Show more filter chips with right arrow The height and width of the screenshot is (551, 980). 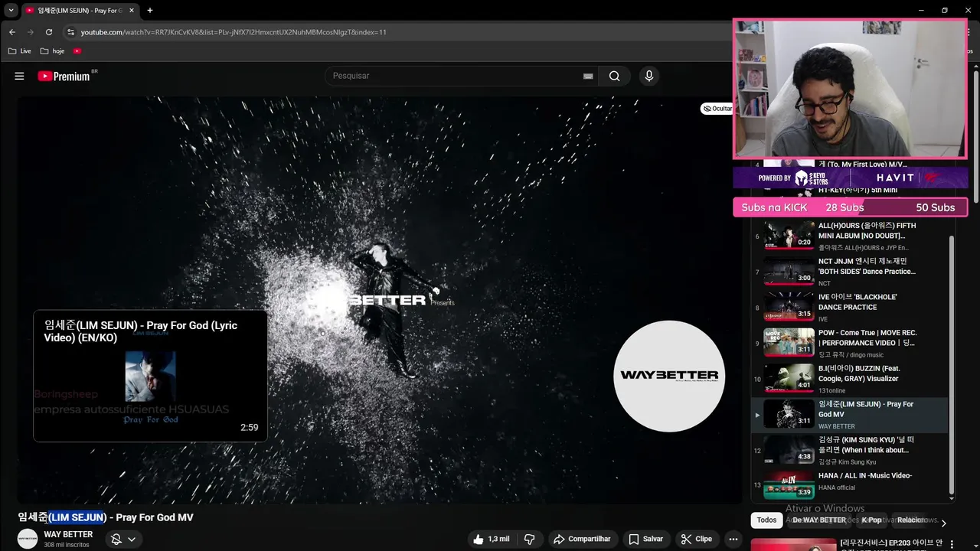pyautogui.click(x=943, y=523)
